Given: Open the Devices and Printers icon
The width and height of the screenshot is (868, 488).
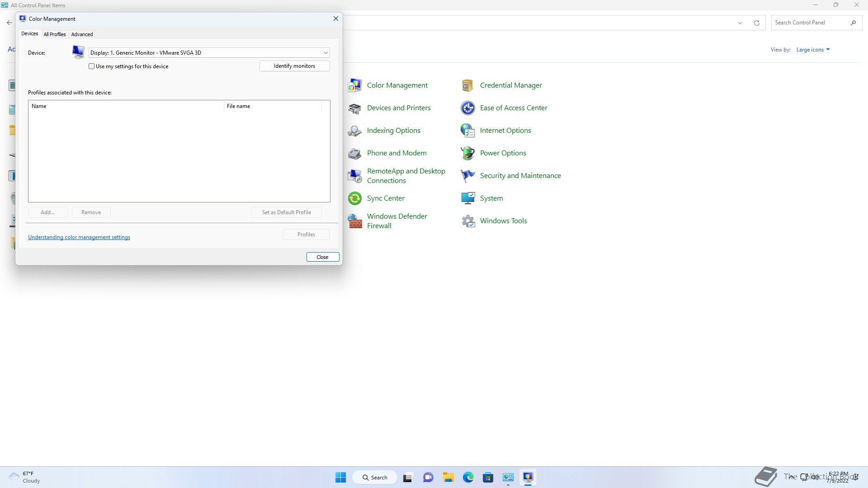Looking at the screenshot, I should point(355,108).
